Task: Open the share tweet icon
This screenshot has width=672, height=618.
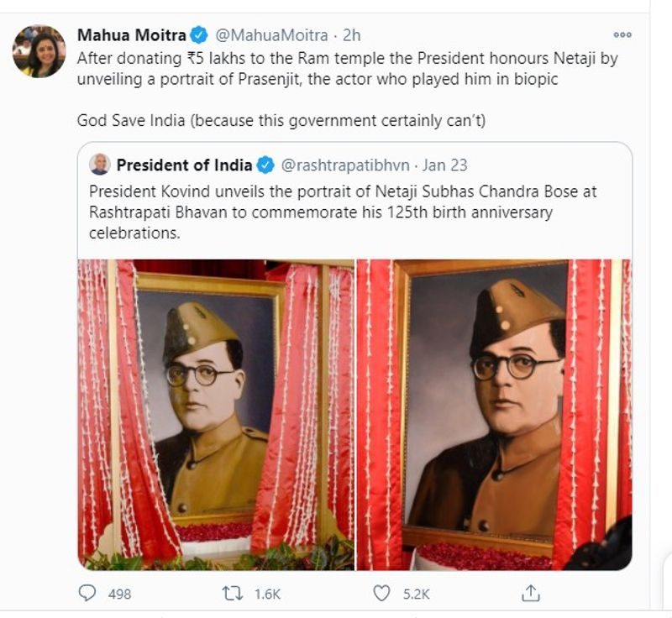Action: click(x=530, y=593)
